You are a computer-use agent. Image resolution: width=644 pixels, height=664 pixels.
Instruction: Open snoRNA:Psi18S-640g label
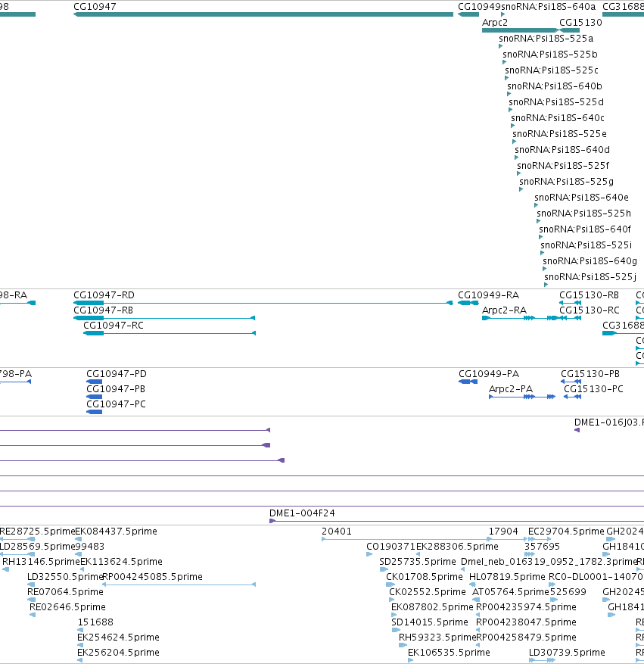click(x=590, y=261)
